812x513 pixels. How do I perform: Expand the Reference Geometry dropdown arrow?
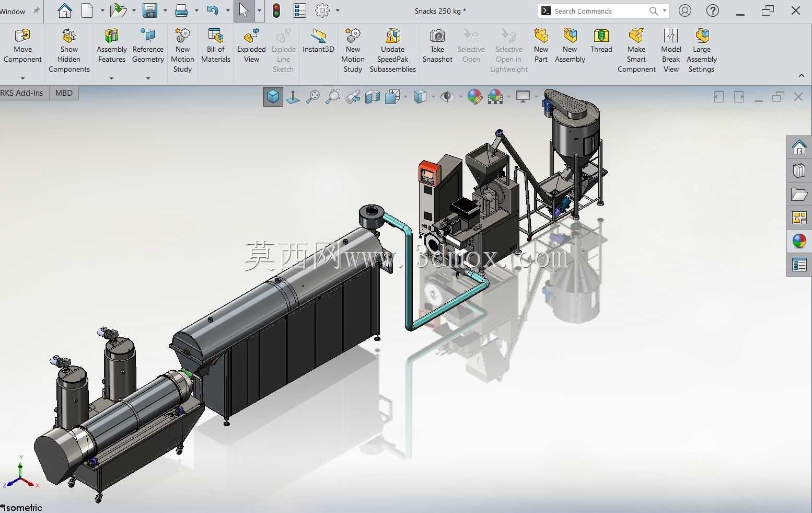[x=148, y=78]
